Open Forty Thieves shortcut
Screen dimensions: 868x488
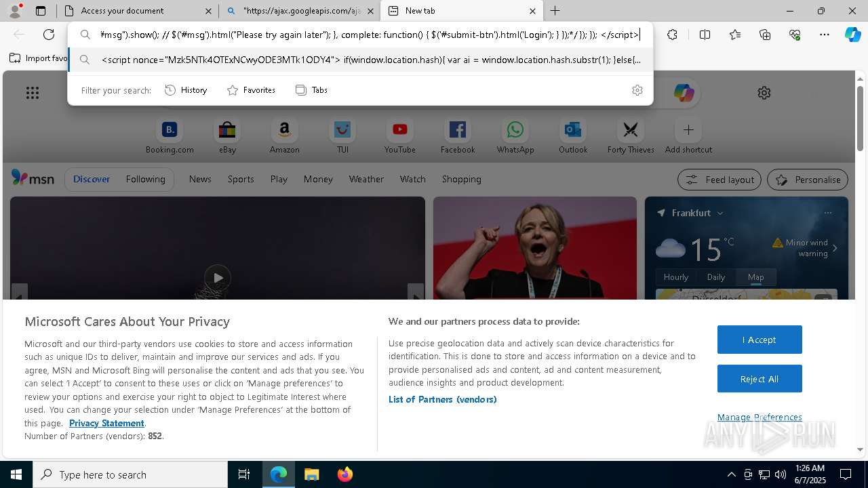tap(631, 136)
